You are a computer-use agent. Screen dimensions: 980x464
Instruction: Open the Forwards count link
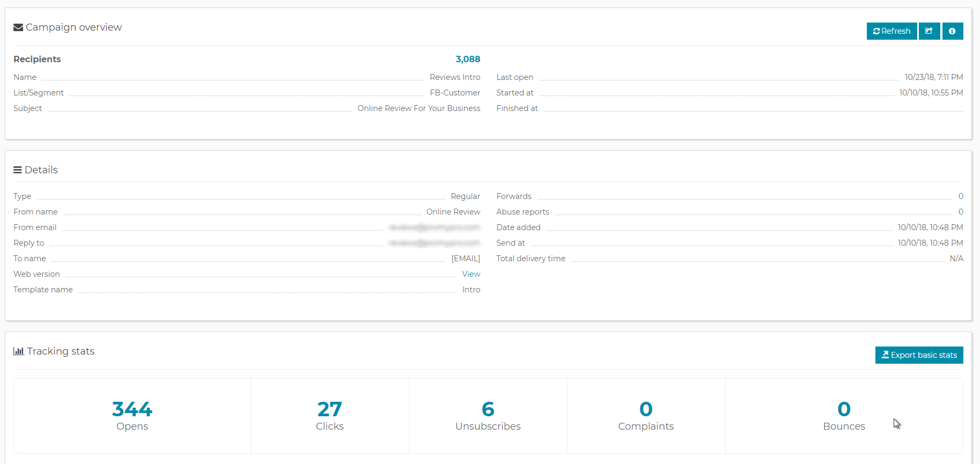(961, 196)
